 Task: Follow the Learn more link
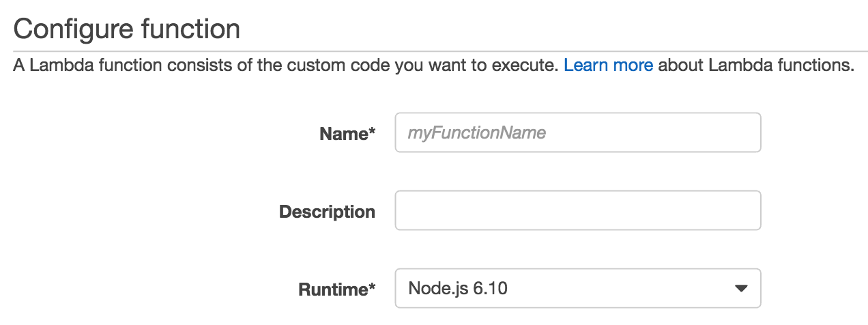tap(609, 66)
